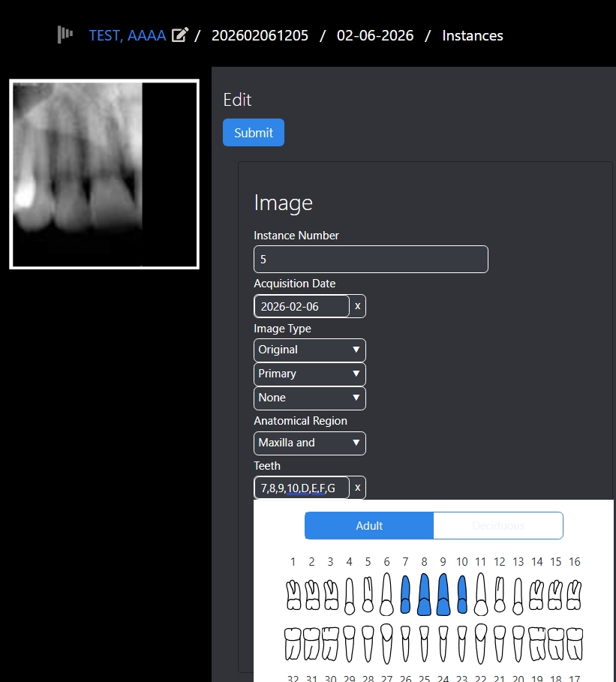The width and height of the screenshot is (616, 682).
Task: Select upper tooth 13 icon
Action: 518,596
